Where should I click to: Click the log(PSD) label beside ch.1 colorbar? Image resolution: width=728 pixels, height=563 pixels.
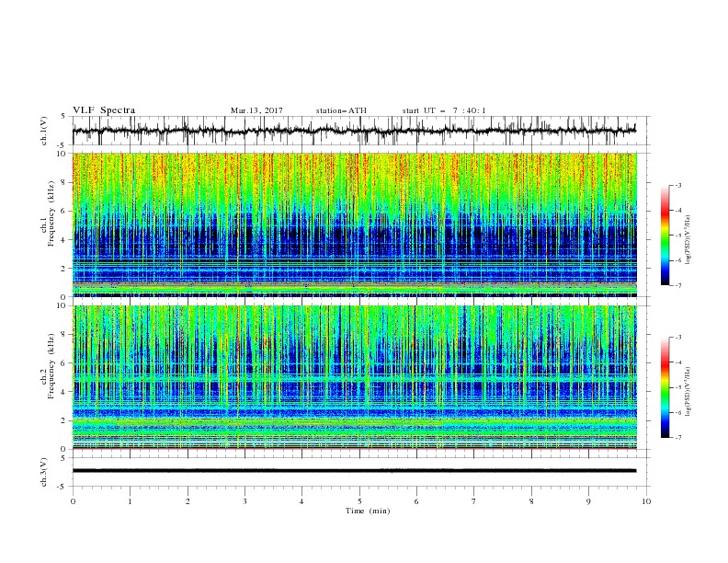pyautogui.click(x=688, y=239)
